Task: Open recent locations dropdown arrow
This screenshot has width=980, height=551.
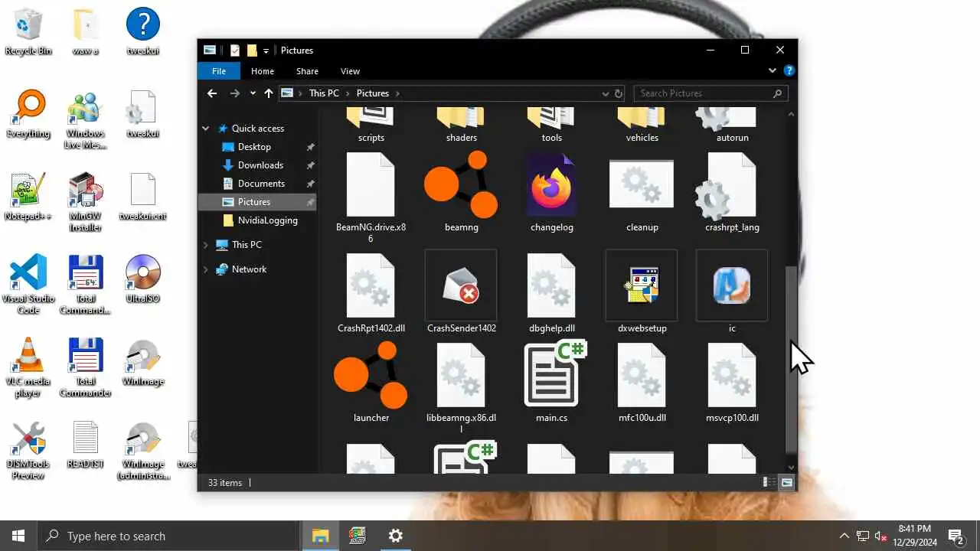Action: click(x=253, y=93)
